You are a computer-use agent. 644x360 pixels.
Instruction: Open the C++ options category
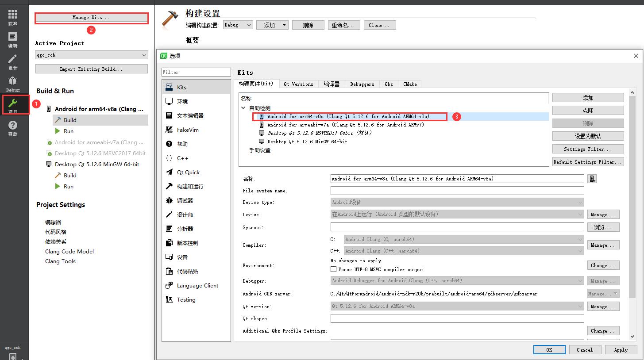[x=196, y=158]
